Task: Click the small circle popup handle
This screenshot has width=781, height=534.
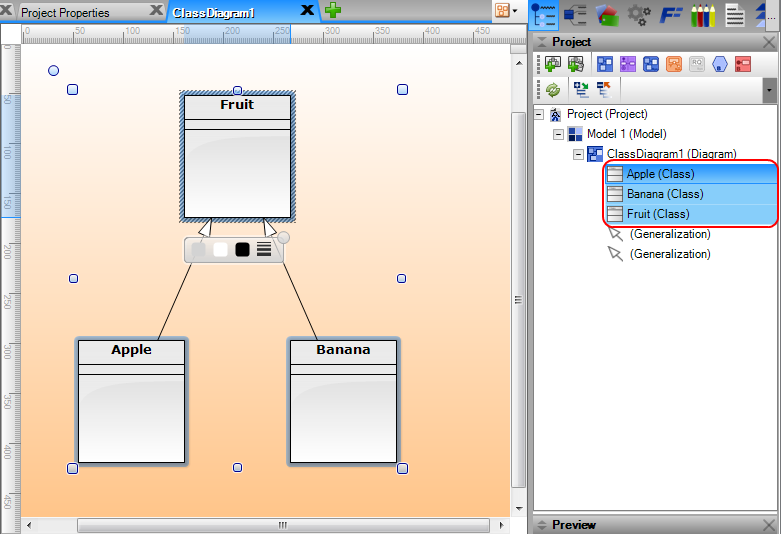Action: coord(283,238)
